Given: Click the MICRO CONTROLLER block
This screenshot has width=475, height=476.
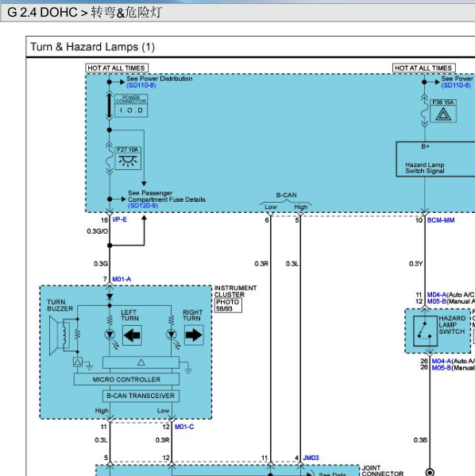Looking at the screenshot, I should coord(126,380).
